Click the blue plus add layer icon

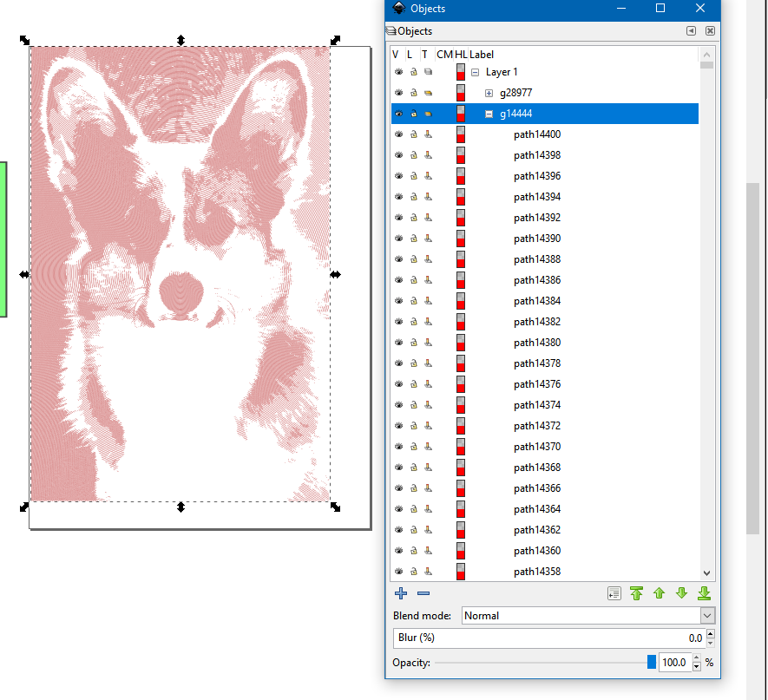[400, 593]
